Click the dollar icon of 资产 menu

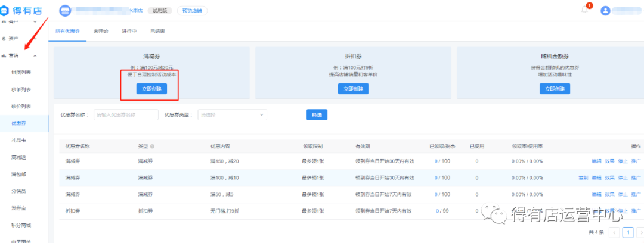click(4, 39)
